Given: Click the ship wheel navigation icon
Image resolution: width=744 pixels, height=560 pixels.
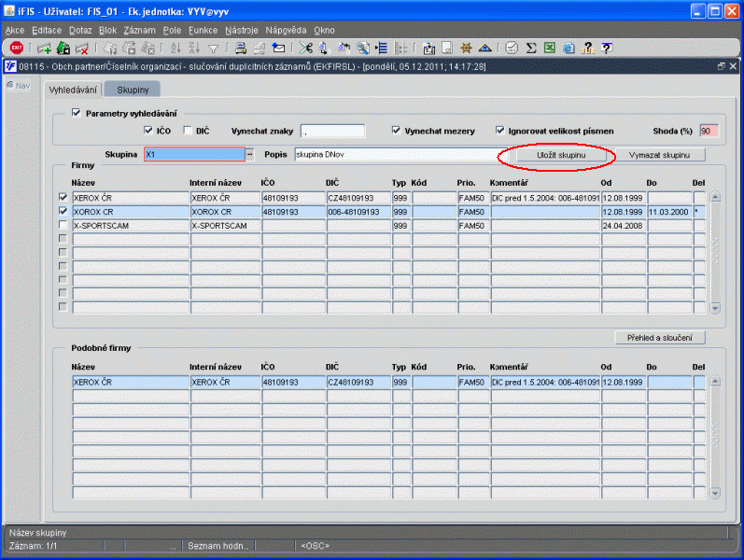Looking at the screenshot, I should coord(466,48).
